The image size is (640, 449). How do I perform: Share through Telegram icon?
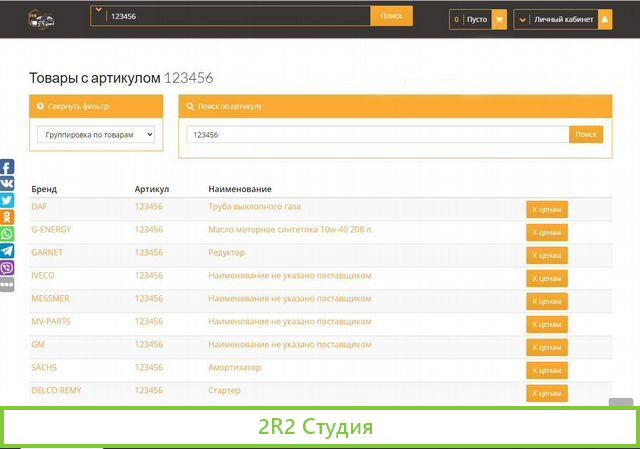[7, 251]
